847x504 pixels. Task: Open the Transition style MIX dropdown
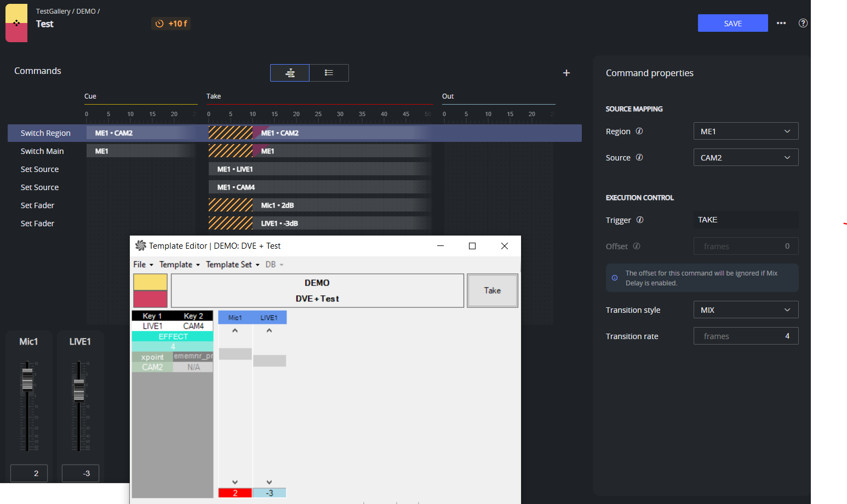[x=746, y=310]
